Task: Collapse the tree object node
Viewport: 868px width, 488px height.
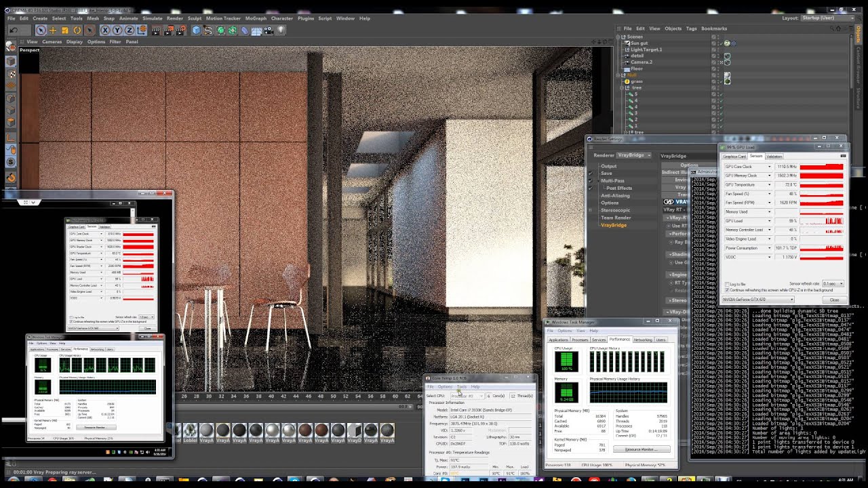Action: tap(621, 87)
